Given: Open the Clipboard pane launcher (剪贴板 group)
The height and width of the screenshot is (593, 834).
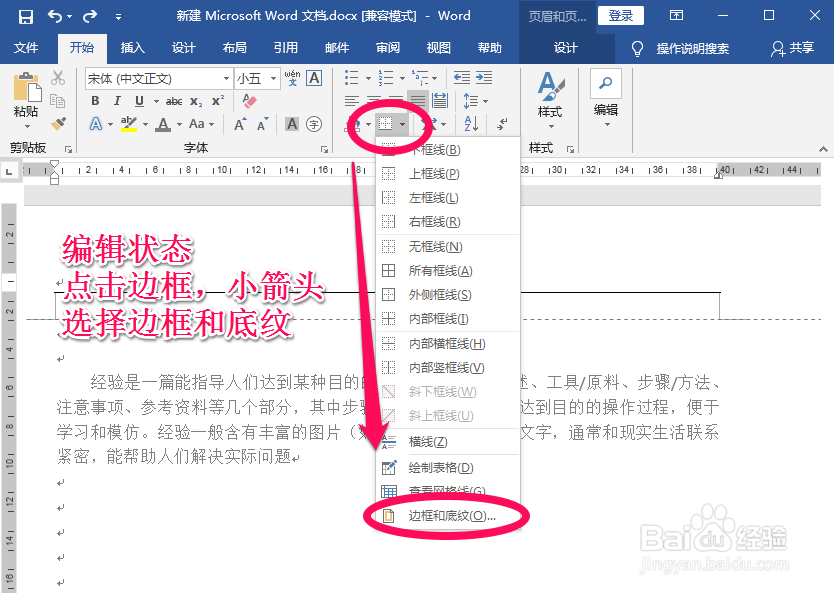Looking at the screenshot, I should [68, 149].
